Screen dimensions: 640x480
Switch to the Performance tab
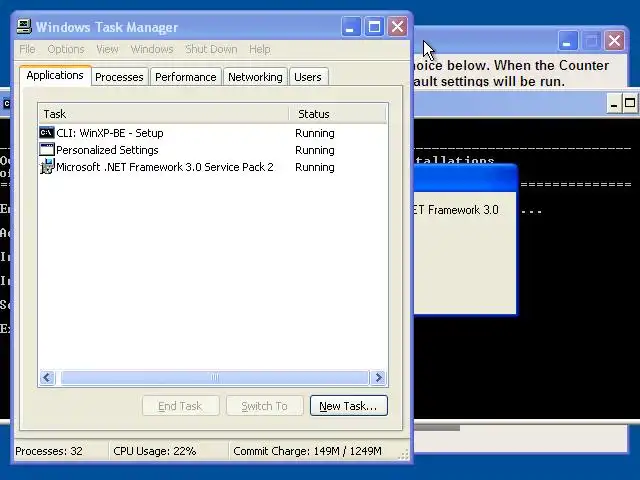(186, 77)
